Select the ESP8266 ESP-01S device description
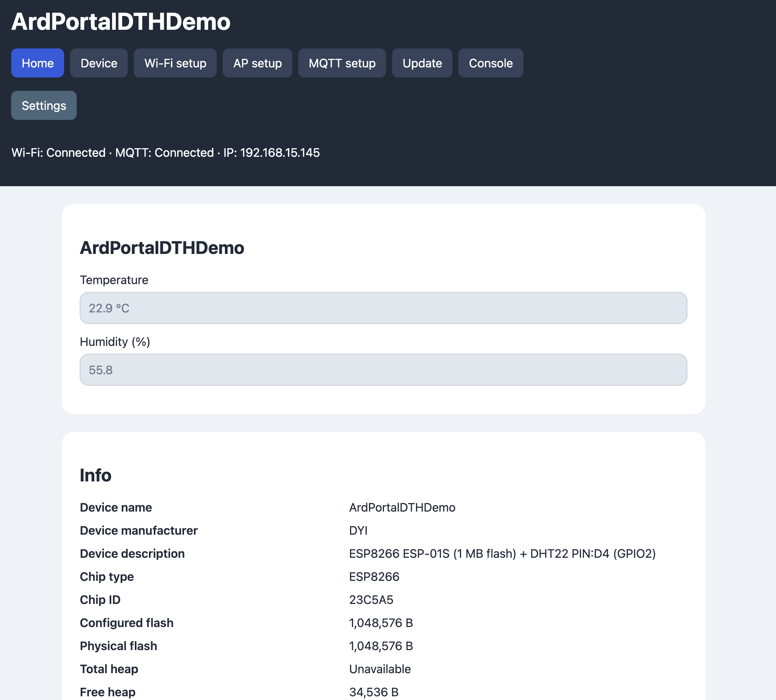The width and height of the screenshot is (776, 700). [x=502, y=554]
